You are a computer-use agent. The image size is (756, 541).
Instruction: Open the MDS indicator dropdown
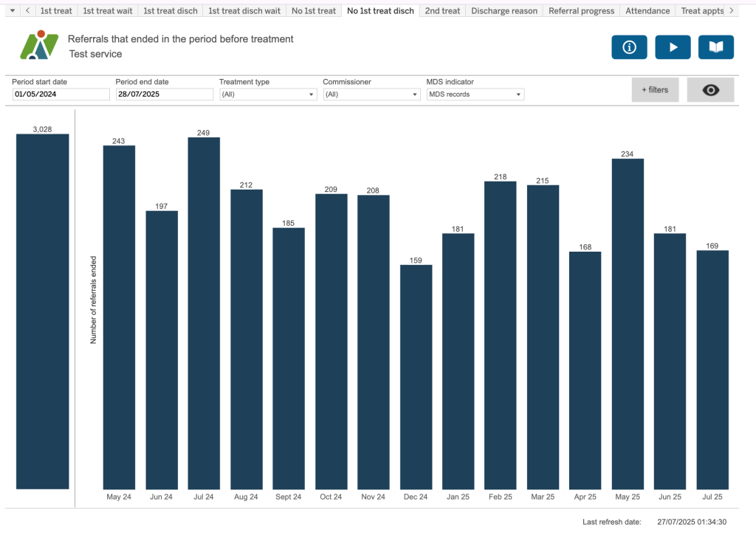coord(475,94)
